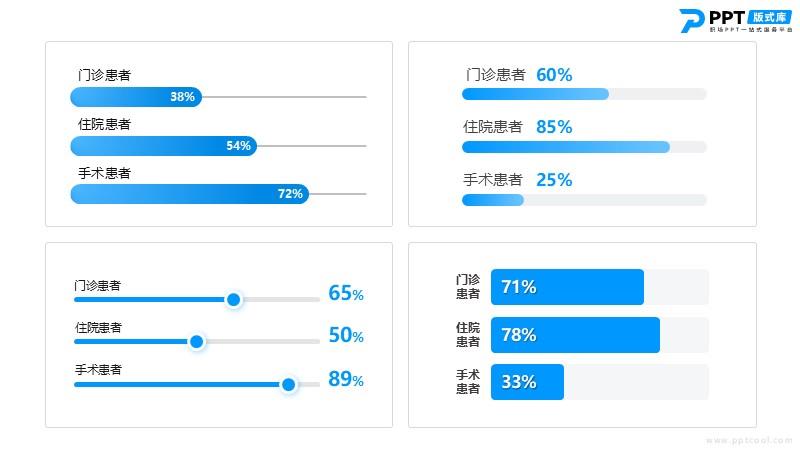800x450 pixels.
Task: Click the 门诊患者 slider handle at 65%
Action: pyautogui.click(x=234, y=299)
